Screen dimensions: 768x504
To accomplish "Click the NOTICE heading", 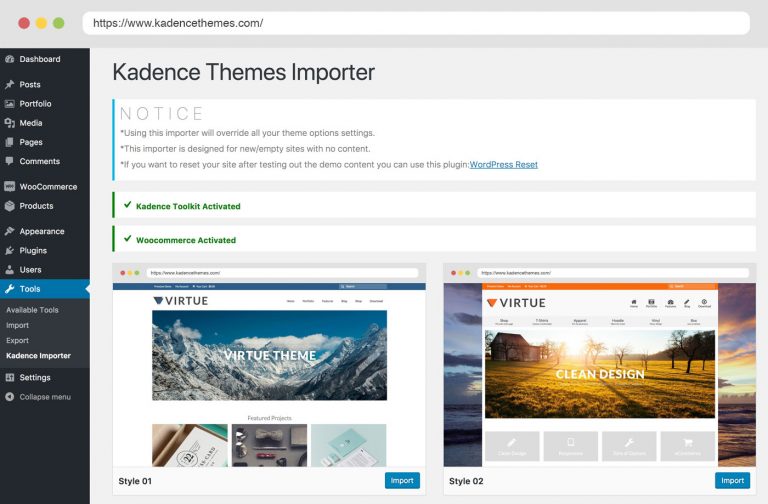I will pos(161,114).
